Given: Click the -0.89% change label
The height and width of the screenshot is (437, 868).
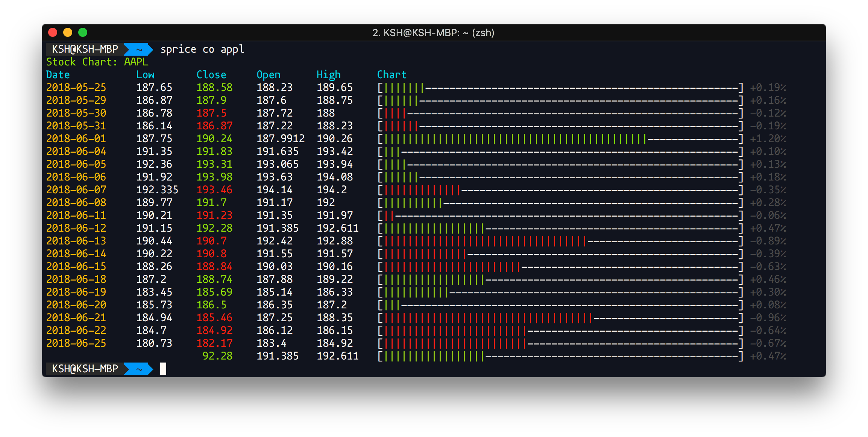Looking at the screenshot, I should coord(768,241).
